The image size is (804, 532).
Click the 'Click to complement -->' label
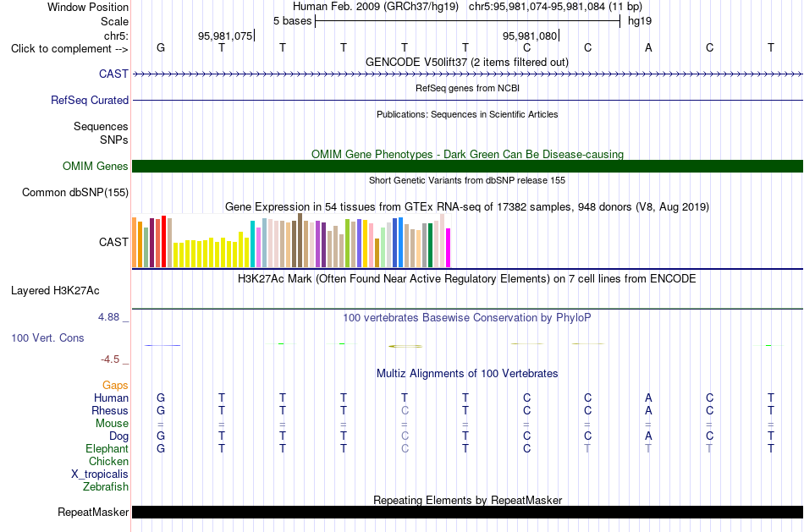[x=69, y=49]
